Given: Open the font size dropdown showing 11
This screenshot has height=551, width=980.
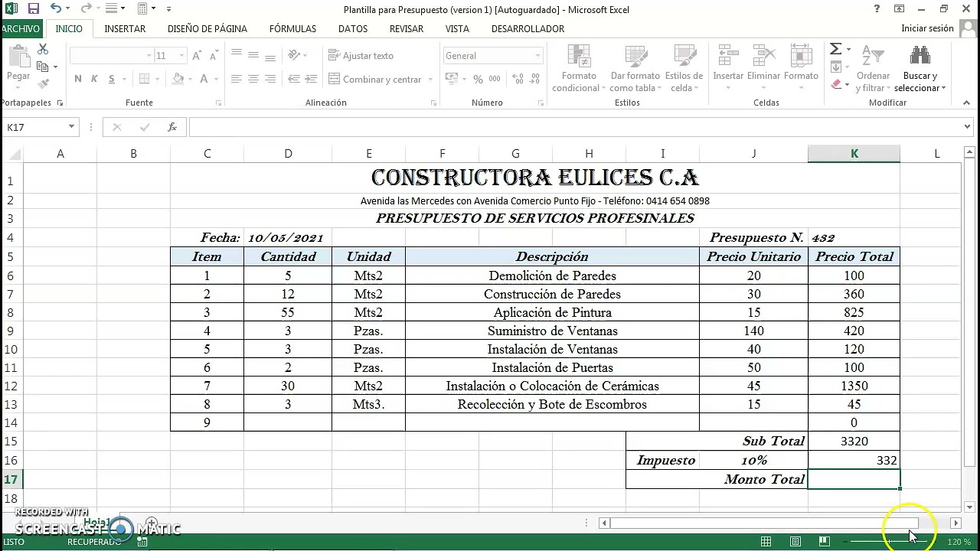Looking at the screenshot, I should point(181,56).
